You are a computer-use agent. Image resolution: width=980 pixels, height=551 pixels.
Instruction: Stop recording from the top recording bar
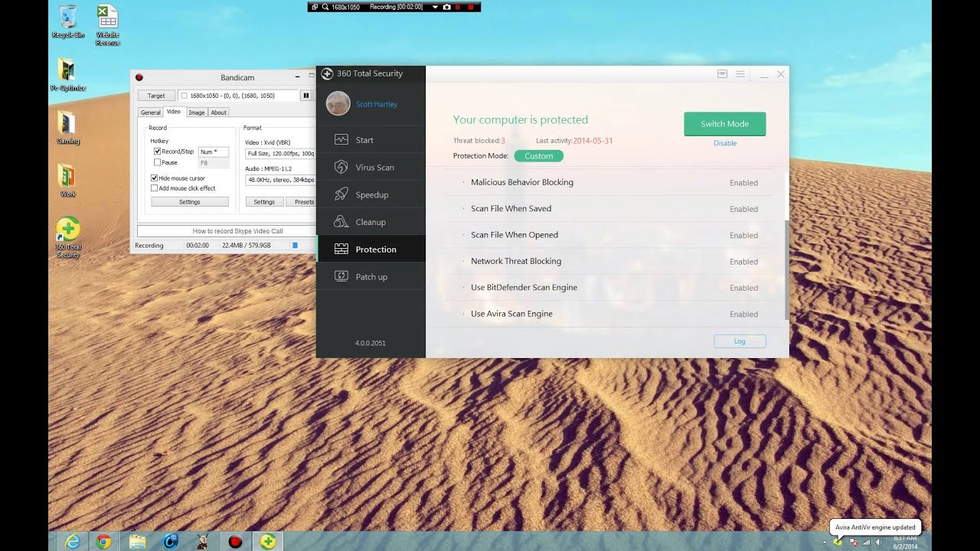coord(469,7)
